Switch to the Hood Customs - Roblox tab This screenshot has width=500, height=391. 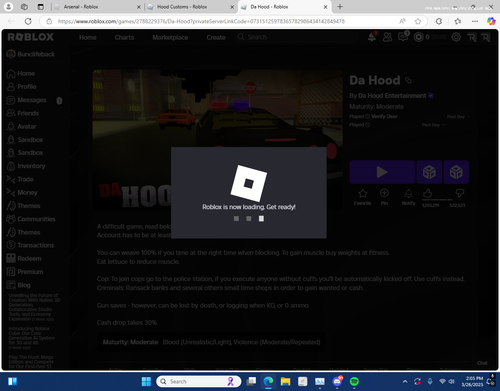(191, 7)
